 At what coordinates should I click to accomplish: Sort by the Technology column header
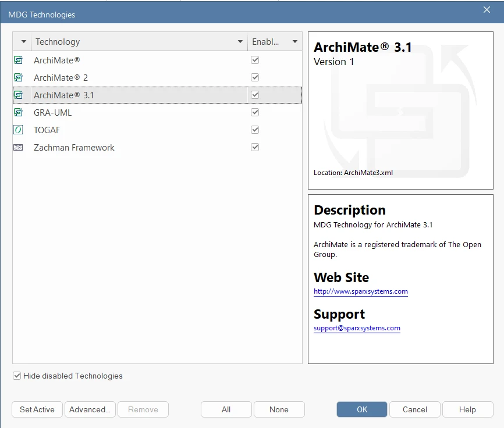(139, 42)
